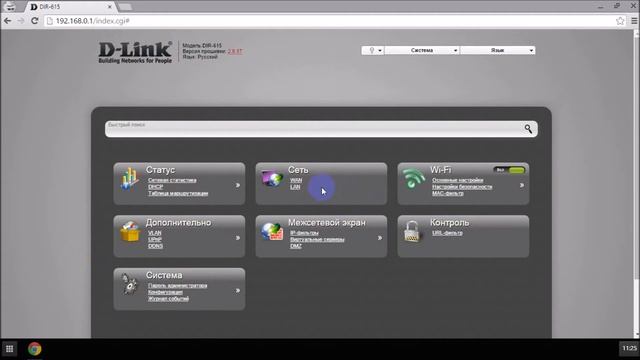Screen dimensions: 640x360
Task: Open the Start apps grid icon
Action: pyautogui.click(x=9, y=349)
